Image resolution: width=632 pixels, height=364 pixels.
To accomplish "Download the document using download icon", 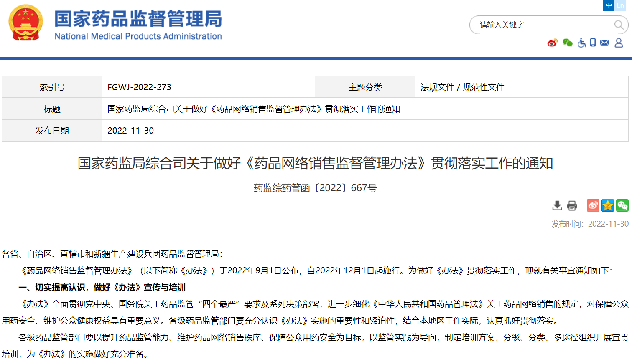I will click(557, 205).
